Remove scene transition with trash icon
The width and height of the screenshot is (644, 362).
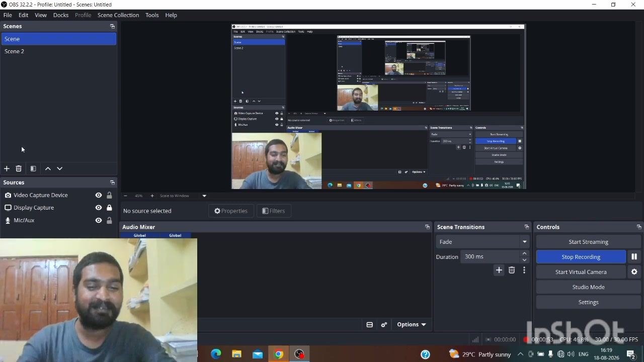(x=512, y=270)
